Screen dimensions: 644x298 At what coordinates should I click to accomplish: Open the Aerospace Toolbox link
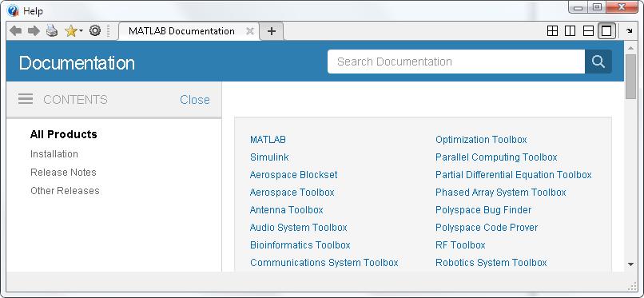click(x=292, y=193)
